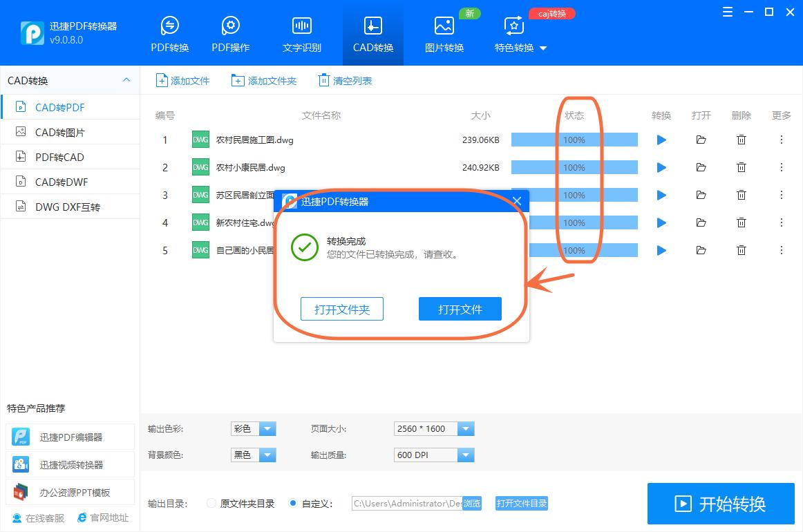This screenshot has height=532, width=803.
Task: Open the hamburger menu in title bar
Action: coord(727,12)
